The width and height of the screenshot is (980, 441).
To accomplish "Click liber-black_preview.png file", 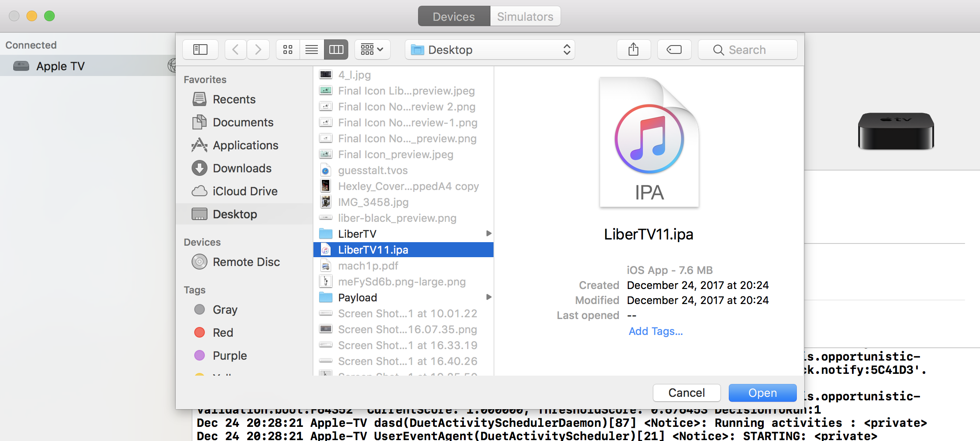I will click(x=403, y=218).
